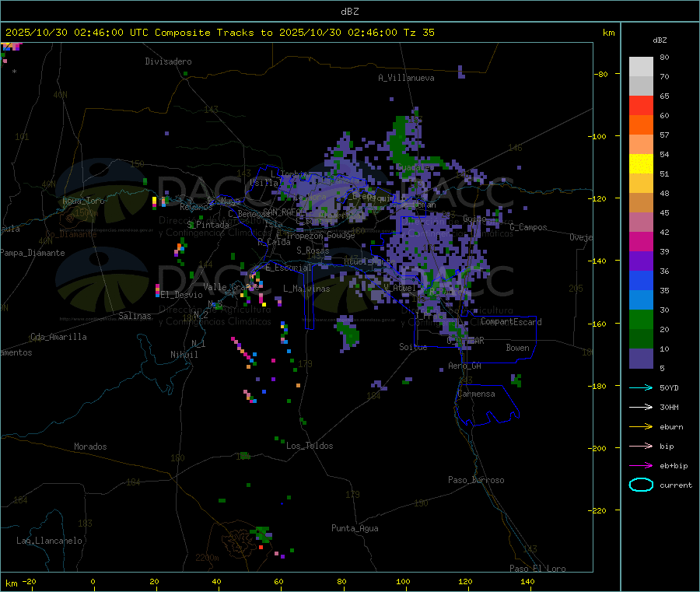
Task: Click the Carmensa map label
Action: coord(476,394)
